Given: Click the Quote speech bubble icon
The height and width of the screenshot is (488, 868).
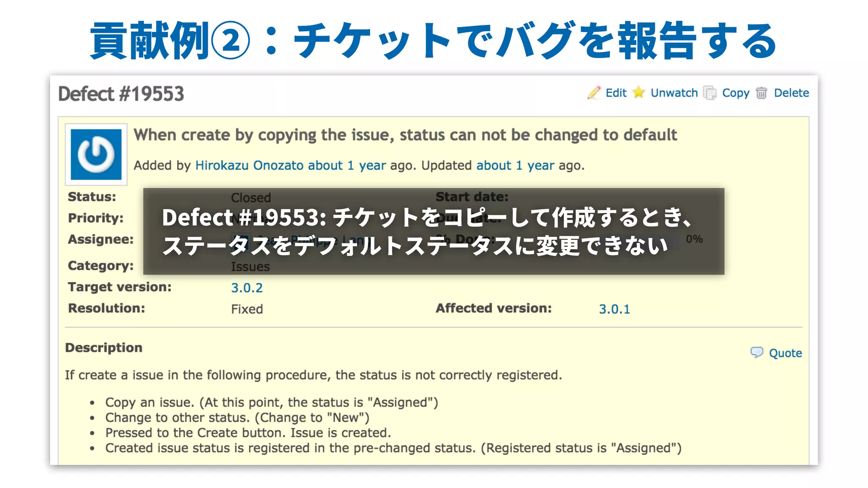Looking at the screenshot, I should coord(756,352).
